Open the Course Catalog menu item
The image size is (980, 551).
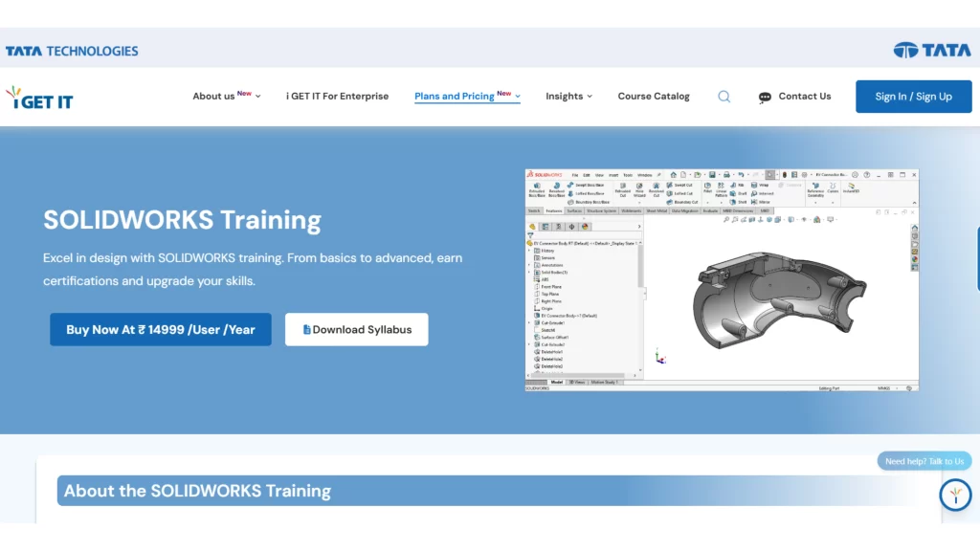point(654,97)
